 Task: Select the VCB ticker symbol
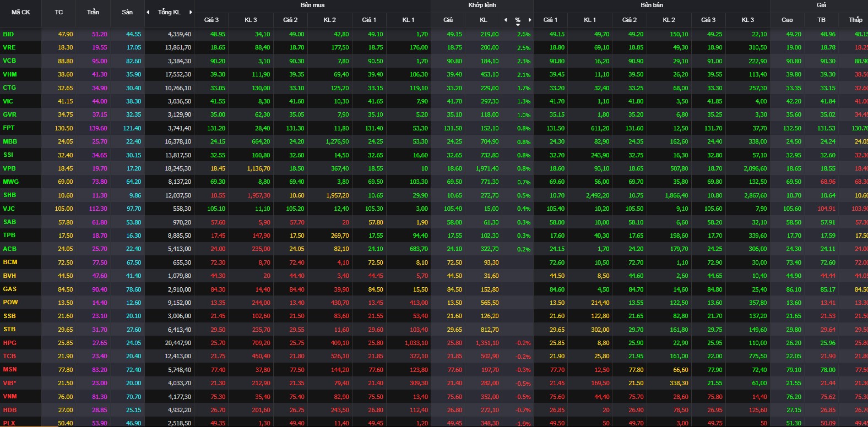tap(9, 61)
